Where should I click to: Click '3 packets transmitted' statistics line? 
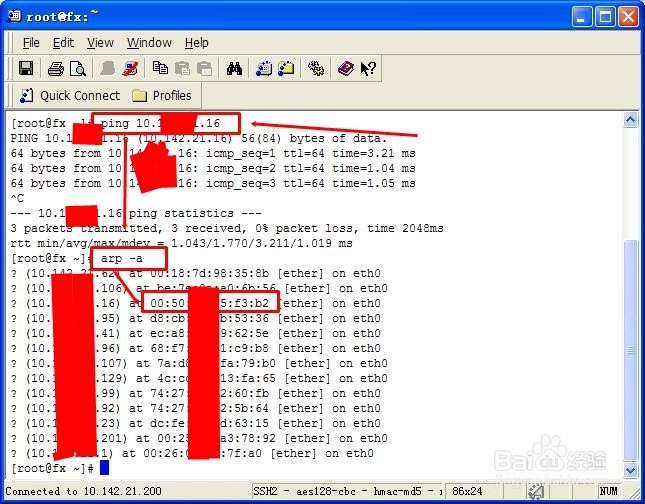tap(227, 228)
